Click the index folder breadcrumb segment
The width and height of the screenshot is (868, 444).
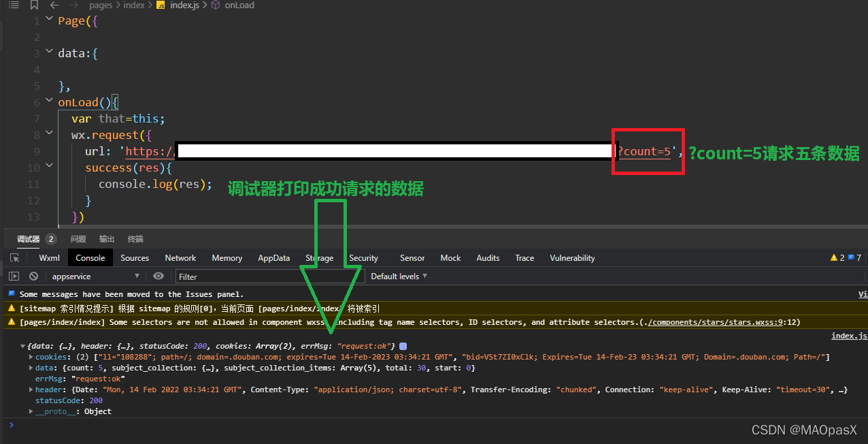point(134,5)
